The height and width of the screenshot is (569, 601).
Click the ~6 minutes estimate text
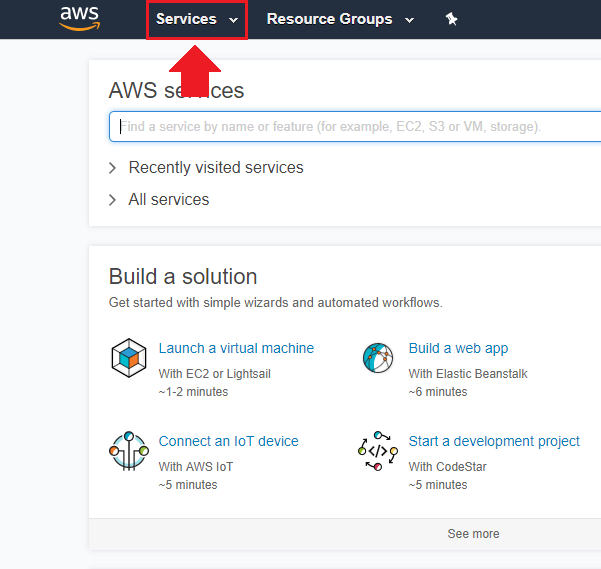point(438,392)
